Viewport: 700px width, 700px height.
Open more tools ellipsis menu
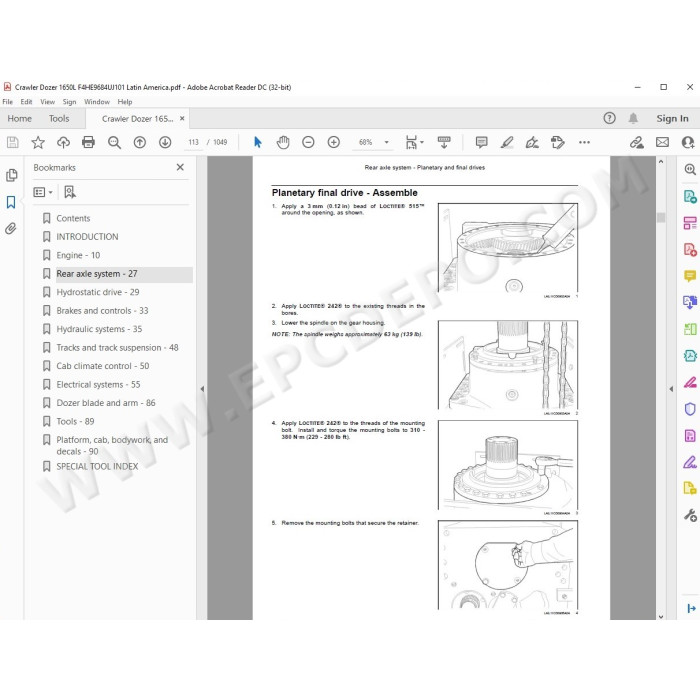click(x=584, y=142)
